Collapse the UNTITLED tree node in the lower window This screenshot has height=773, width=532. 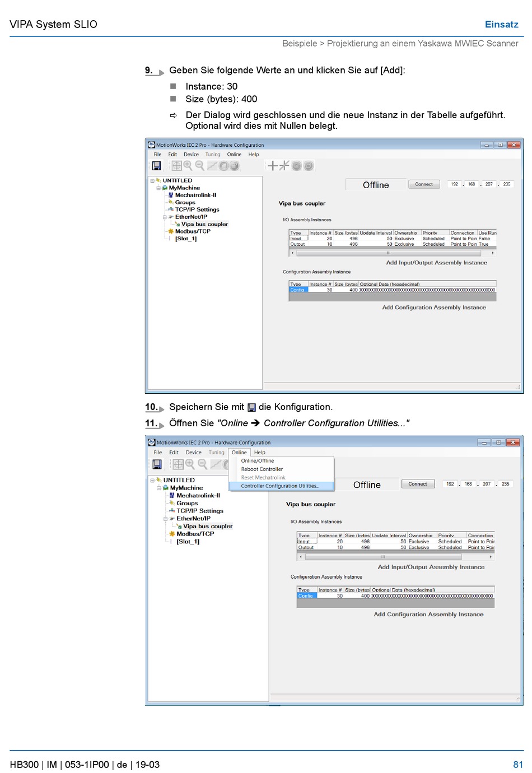pyautogui.click(x=152, y=481)
